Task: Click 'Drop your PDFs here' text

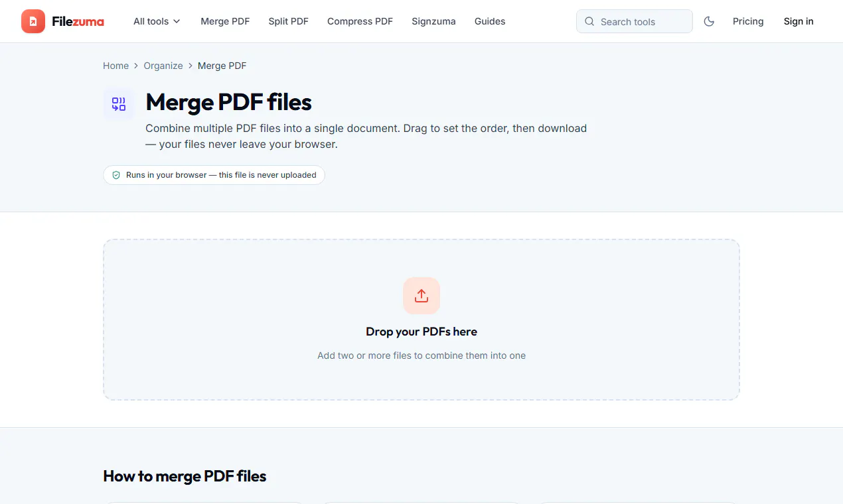Action: 421,332
